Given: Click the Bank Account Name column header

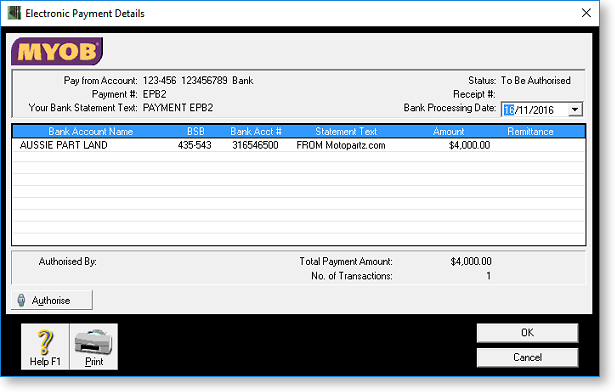Looking at the screenshot, I should coord(91,131).
